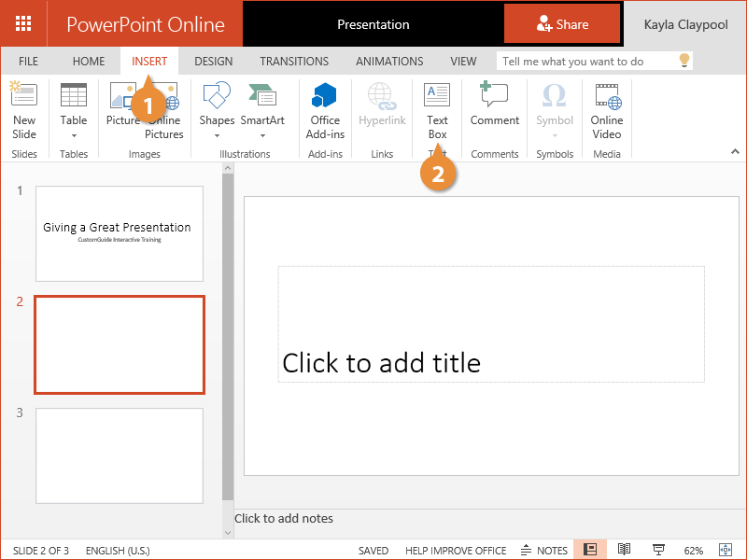Open the Animations tab
This screenshot has height=560, width=747.
[x=389, y=62]
